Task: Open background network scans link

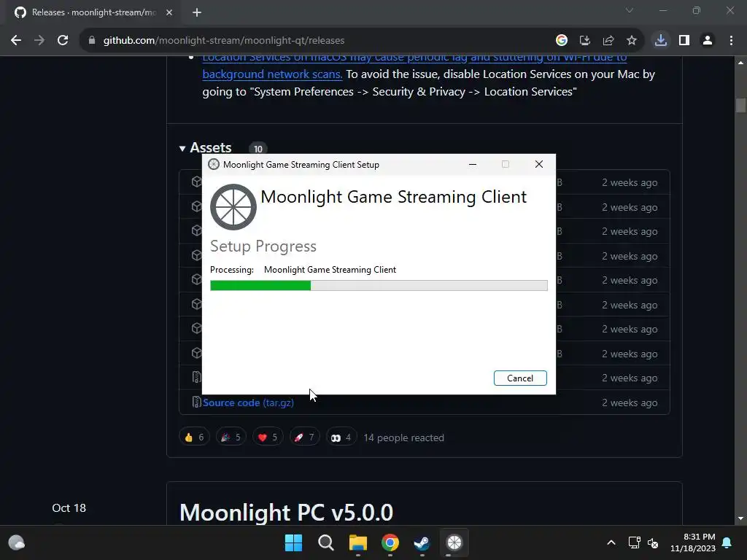Action: click(x=272, y=74)
